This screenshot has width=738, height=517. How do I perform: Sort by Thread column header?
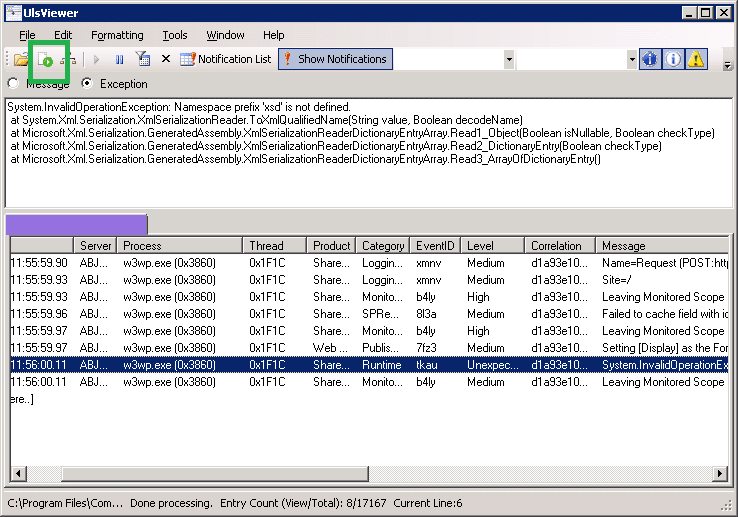pyautogui.click(x=274, y=246)
